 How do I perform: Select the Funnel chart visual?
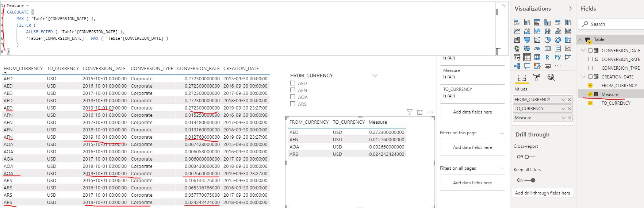pos(527,40)
